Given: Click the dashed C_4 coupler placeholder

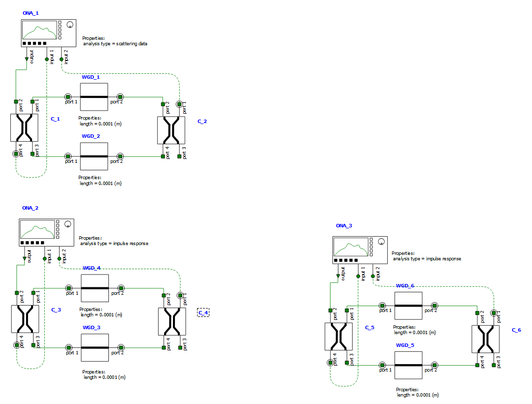Looking at the screenshot, I should click(202, 312).
